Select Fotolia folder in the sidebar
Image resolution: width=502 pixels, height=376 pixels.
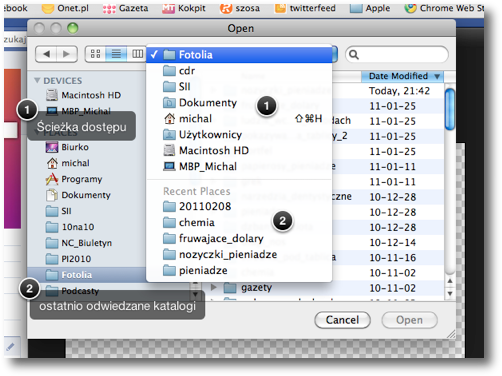coord(87,275)
